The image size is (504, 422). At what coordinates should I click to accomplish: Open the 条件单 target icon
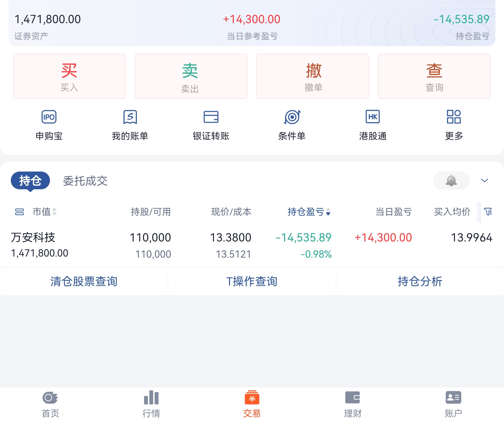pos(292,117)
